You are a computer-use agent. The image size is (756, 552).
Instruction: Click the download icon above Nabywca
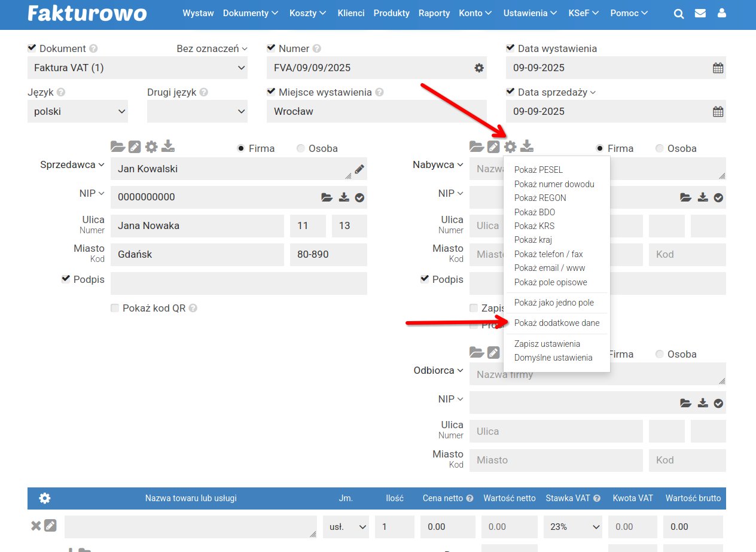pyautogui.click(x=527, y=146)
